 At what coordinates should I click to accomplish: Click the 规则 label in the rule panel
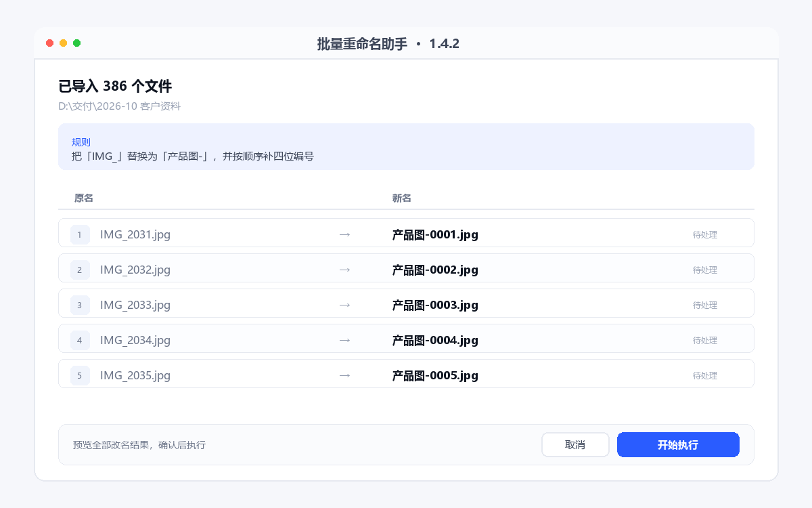tap(81, 142)
